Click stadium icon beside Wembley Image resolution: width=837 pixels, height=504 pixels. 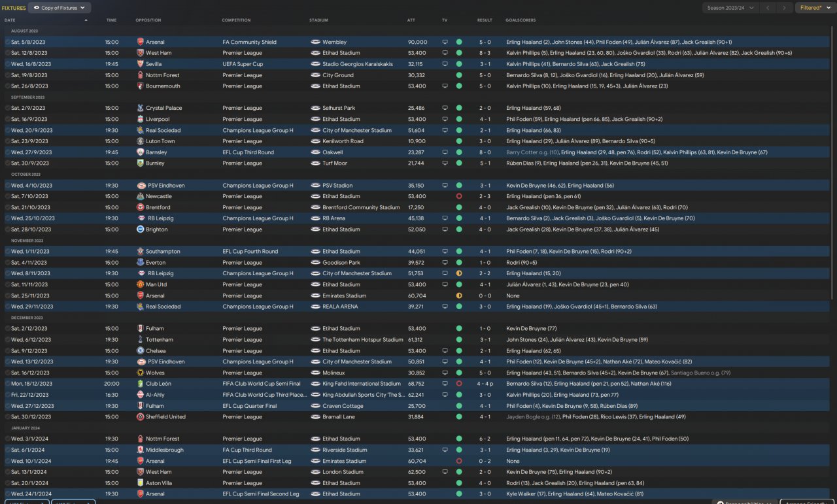coord(315,42)
